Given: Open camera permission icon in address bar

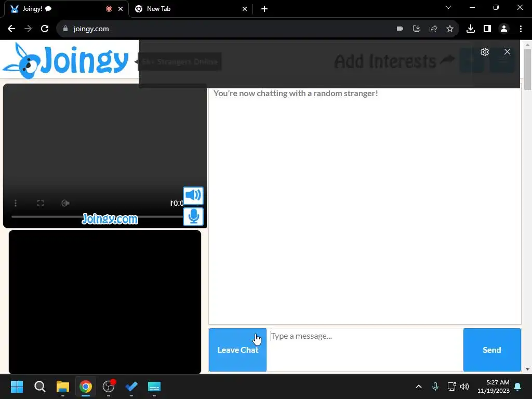Looking at the screenshot, I should pyautogui.click(x=400, y=29).
